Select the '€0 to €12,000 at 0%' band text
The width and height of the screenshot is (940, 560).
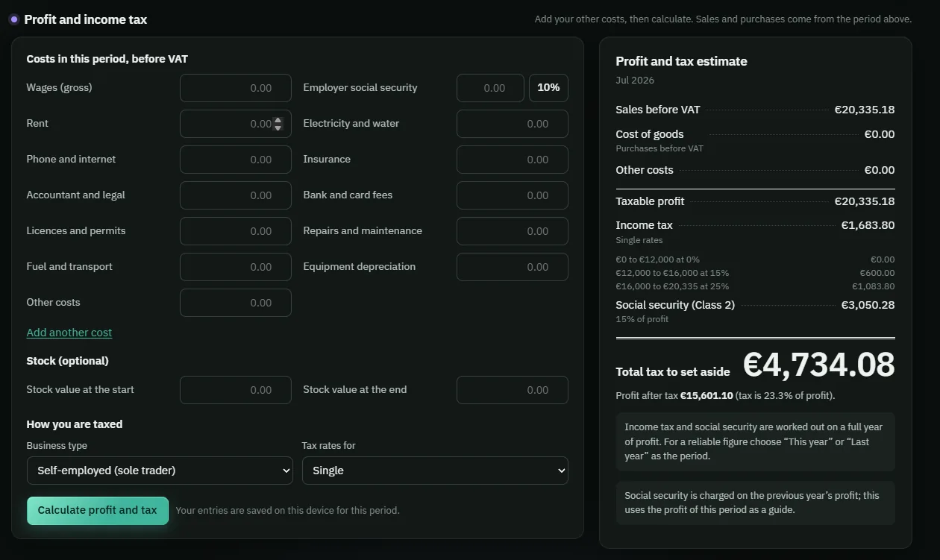pos(658,259)
